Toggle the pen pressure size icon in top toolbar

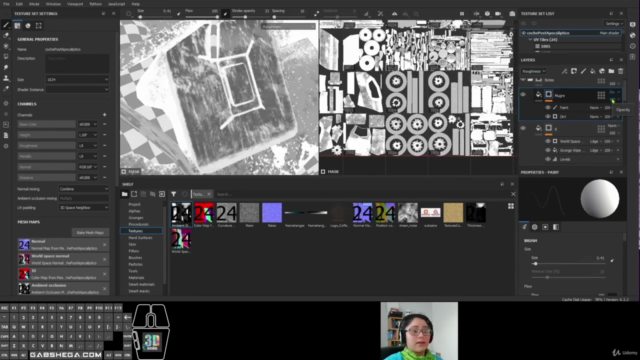(x=179, y=13)
